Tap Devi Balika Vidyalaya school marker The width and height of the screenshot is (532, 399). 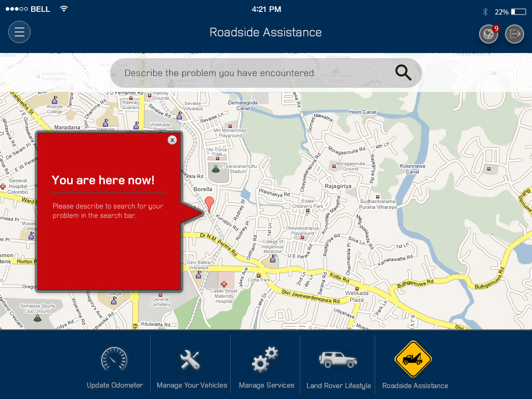point(198,274)
